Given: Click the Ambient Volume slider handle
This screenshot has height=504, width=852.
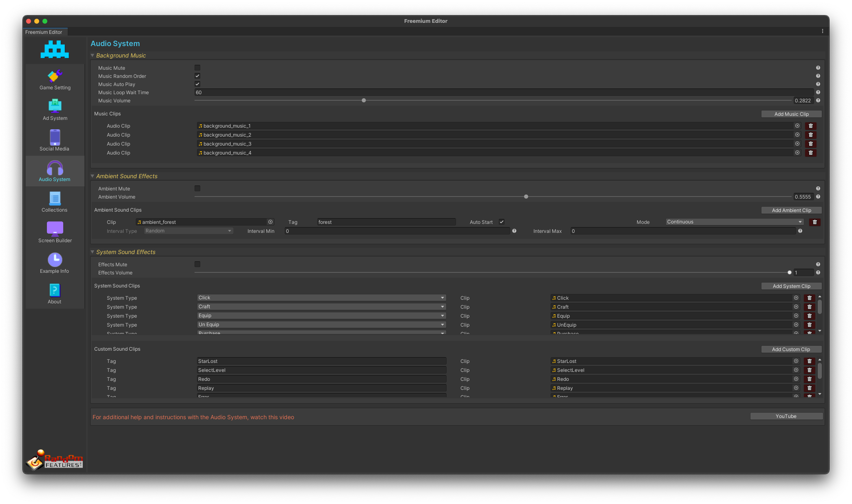Looking at the screenshot, I should click(x=526, y=197).
